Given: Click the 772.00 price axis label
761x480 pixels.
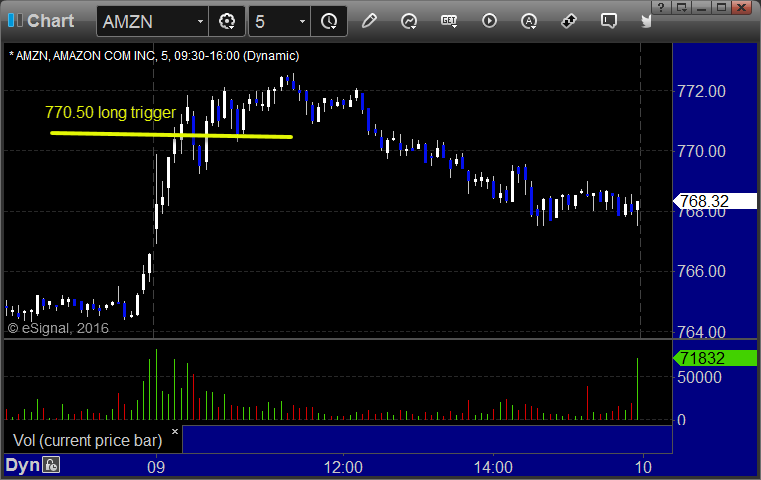Looking at the screenshot, I should pyautogui.click(x=702, y=91).
